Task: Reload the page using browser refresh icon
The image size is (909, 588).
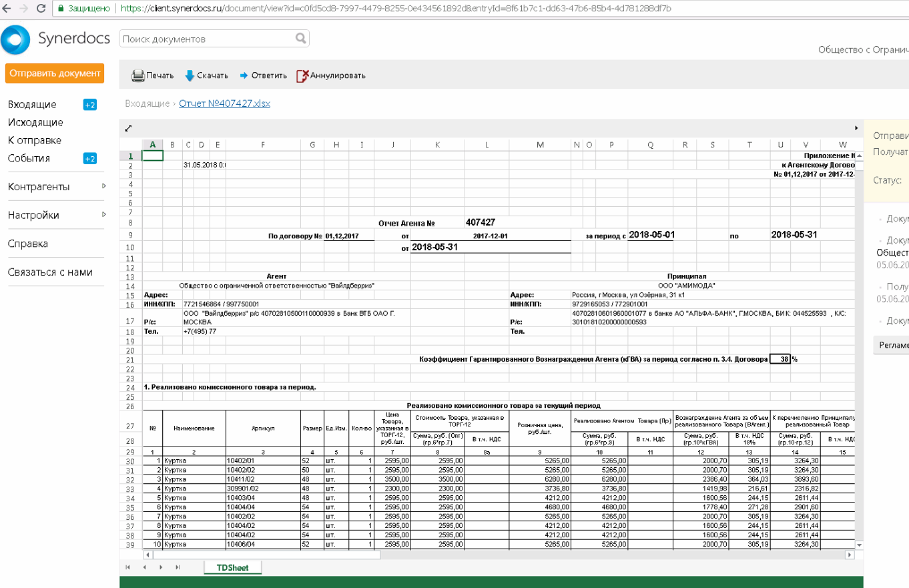Action: 41,9
